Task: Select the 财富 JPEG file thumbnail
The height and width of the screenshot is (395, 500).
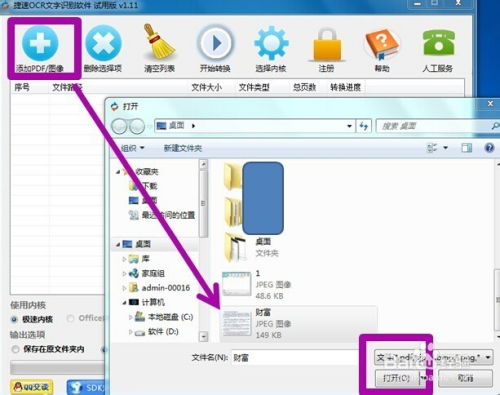Action: point(237,323)
